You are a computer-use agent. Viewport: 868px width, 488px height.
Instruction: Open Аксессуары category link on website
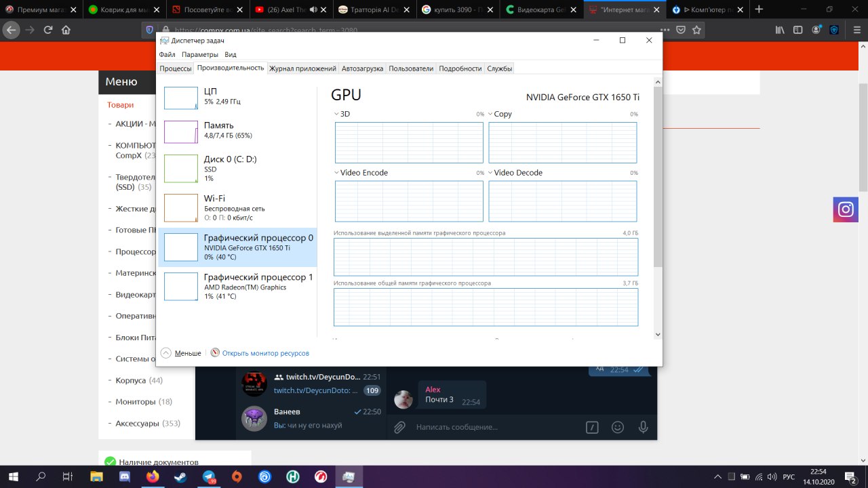138,424
